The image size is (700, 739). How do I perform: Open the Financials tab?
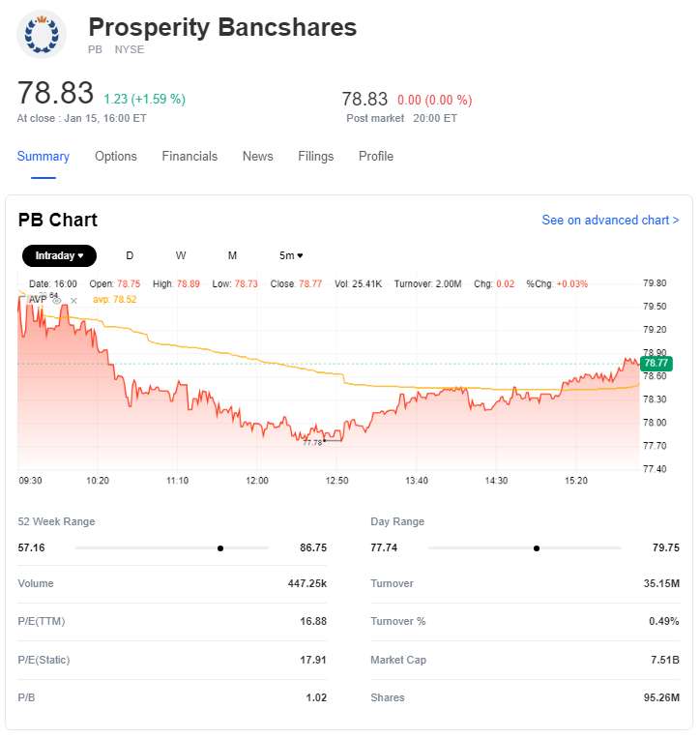coord(190,157)
